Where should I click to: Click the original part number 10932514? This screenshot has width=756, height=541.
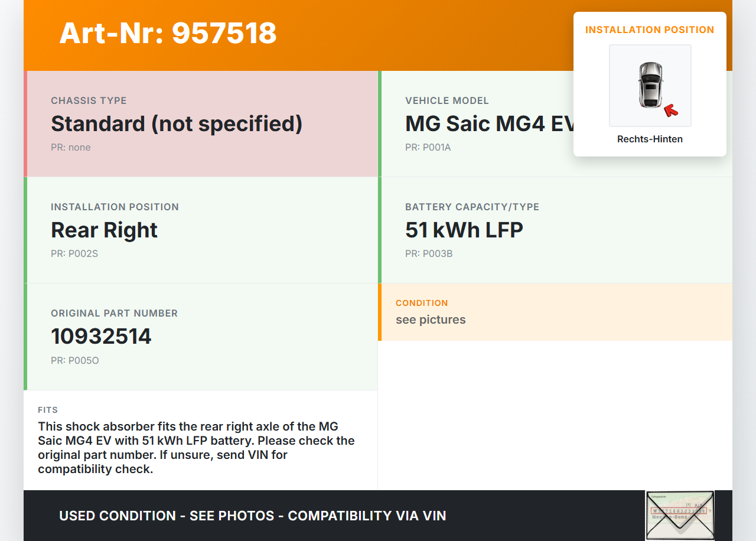pos(101,336)
